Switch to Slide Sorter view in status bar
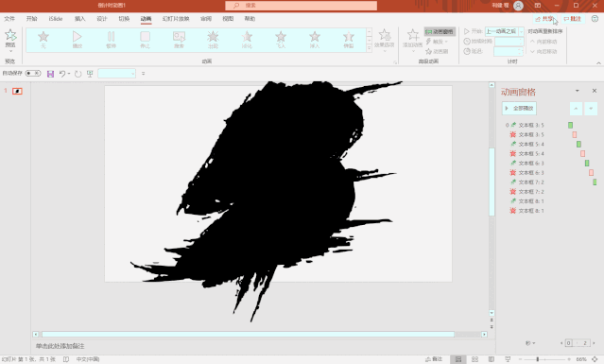 (475, 359)
